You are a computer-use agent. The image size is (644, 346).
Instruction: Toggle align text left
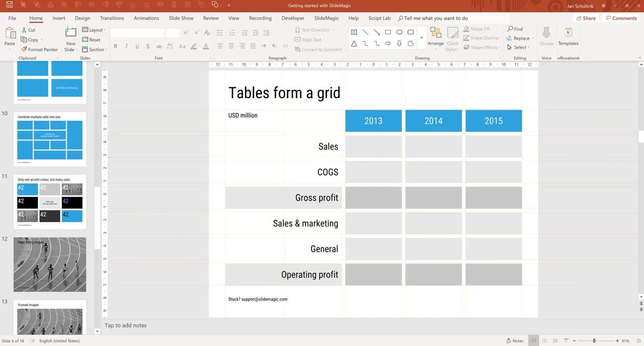[x=220, y=46]
